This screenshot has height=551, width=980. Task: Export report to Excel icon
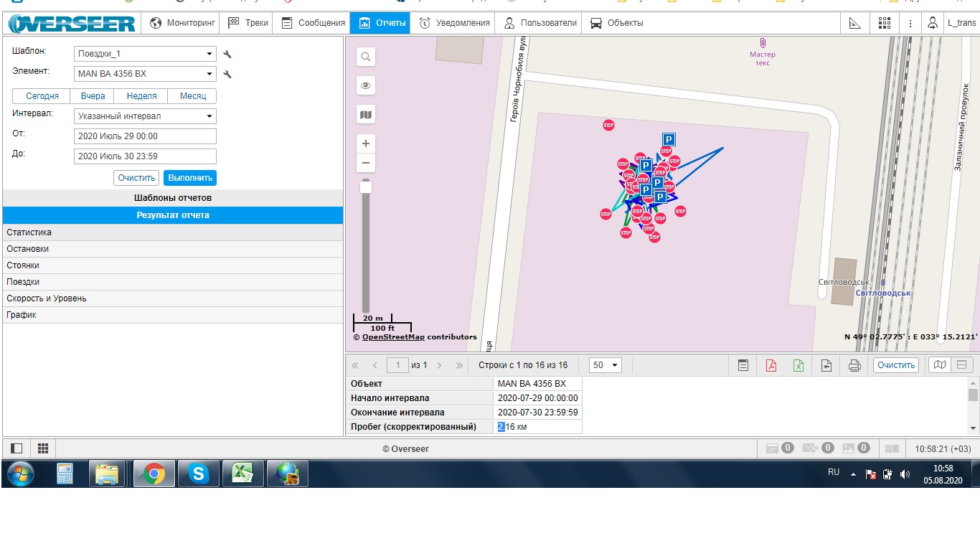[x=798, y=365]
